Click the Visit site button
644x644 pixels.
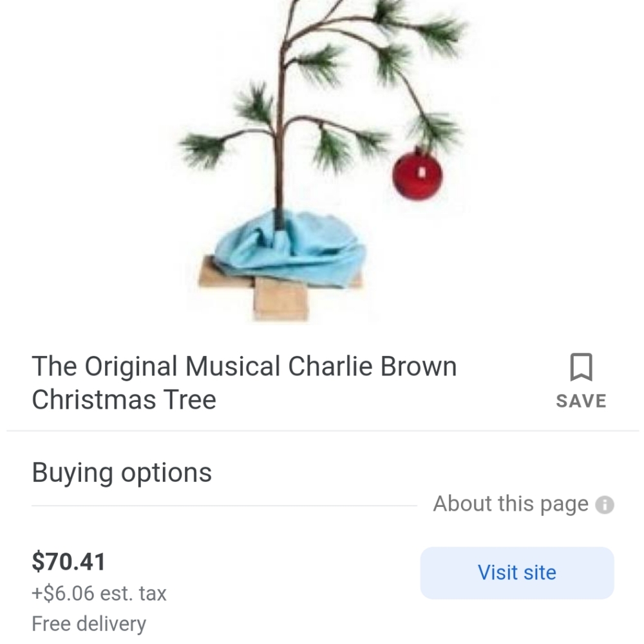(516, 572)
